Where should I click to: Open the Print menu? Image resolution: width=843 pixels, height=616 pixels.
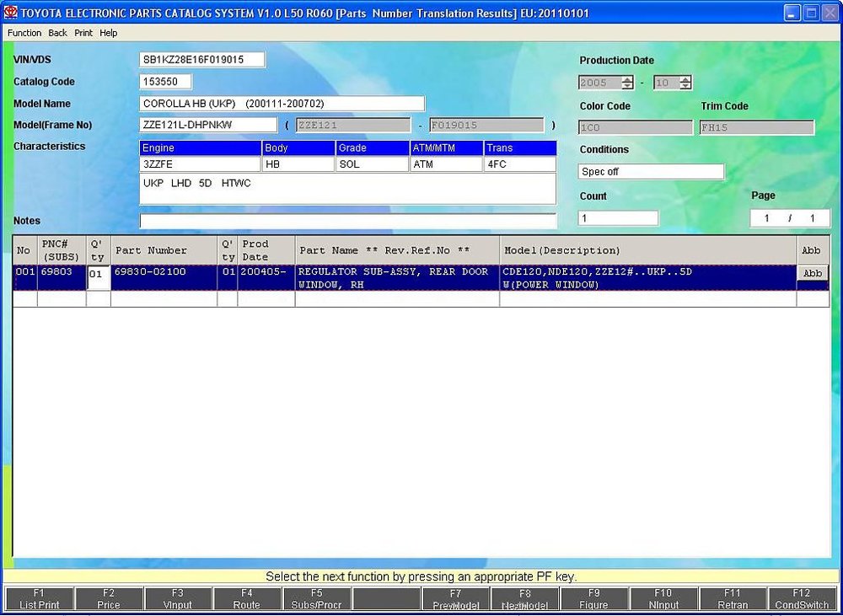pos(83,33)
